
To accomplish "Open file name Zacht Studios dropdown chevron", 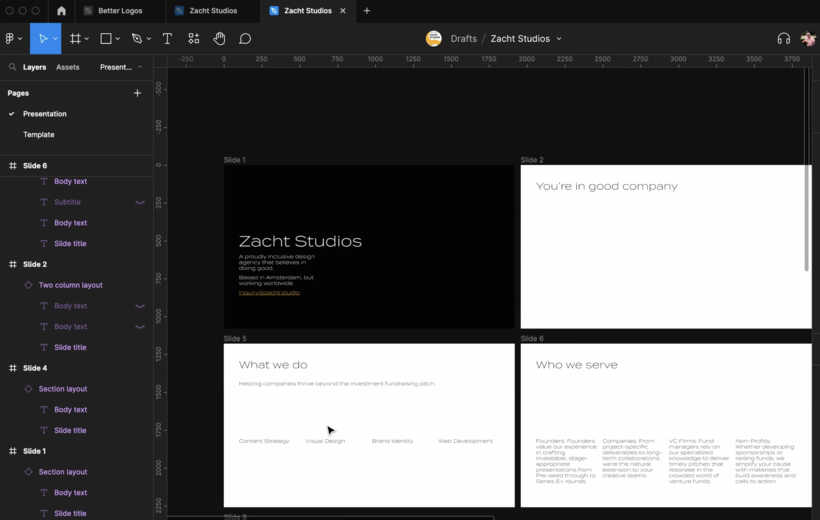I will [x=559, y=39].
